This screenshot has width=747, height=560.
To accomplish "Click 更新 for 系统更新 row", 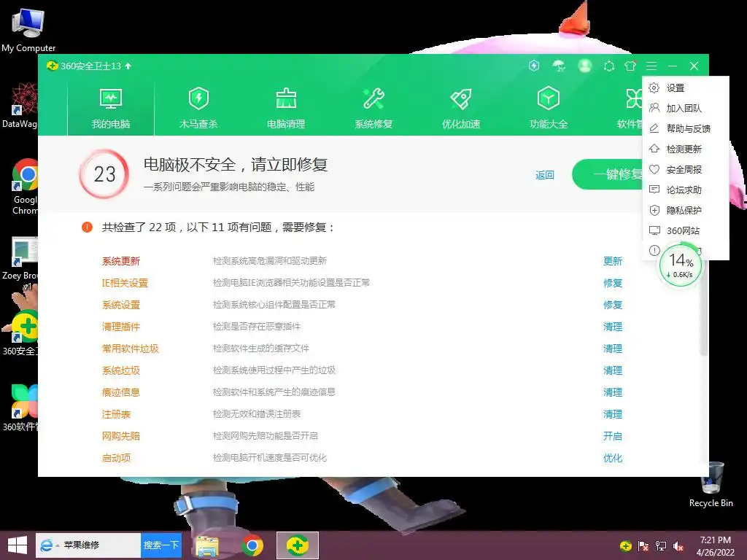I will click(613, 261).
